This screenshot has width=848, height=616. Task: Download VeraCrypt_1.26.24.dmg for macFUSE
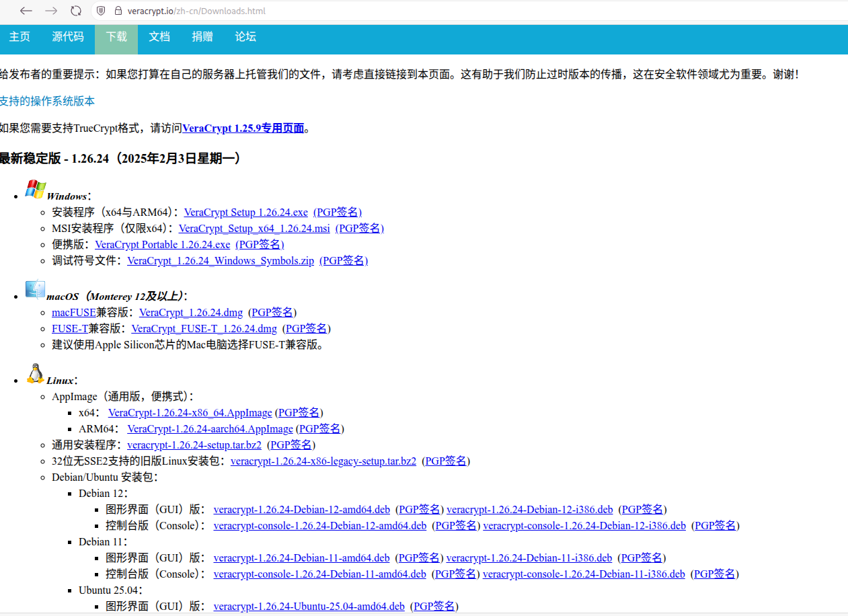coord(190,312)
